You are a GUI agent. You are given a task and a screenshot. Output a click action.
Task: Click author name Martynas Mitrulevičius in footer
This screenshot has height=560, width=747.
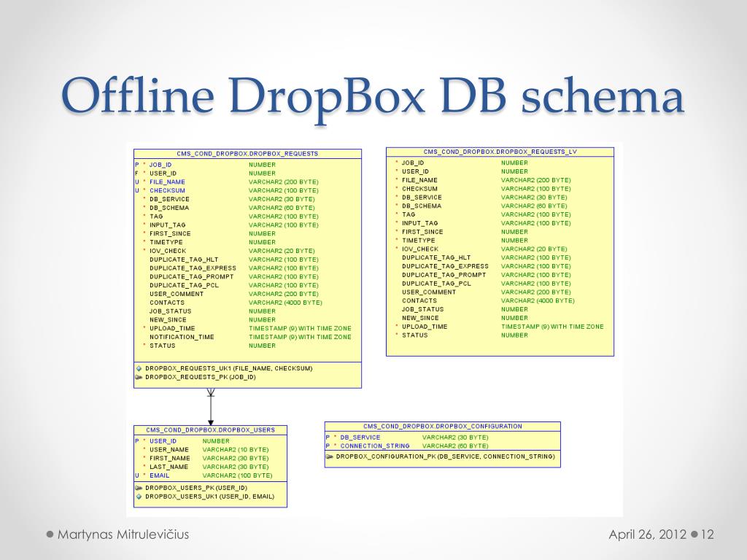[x=123, y=534]
